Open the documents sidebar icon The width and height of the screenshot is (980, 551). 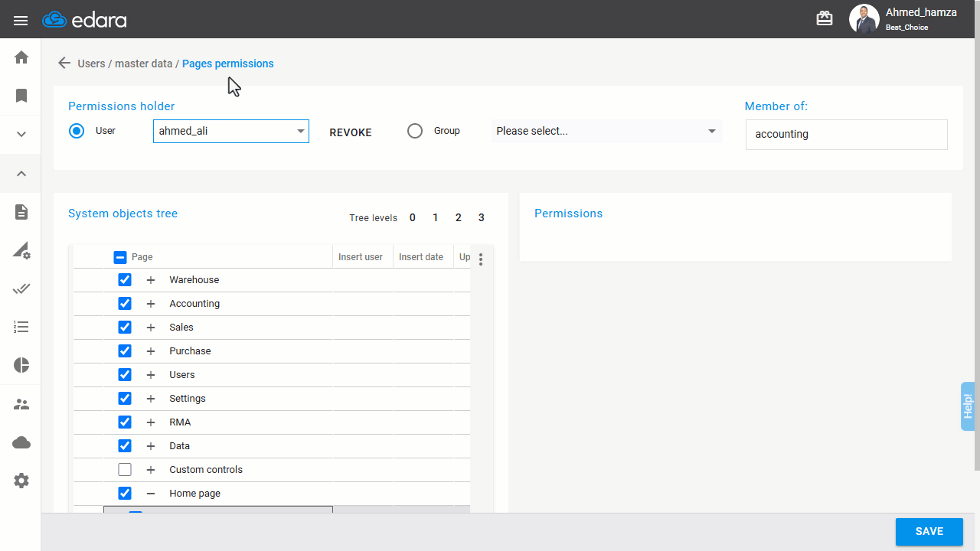[x=21, y=212]
